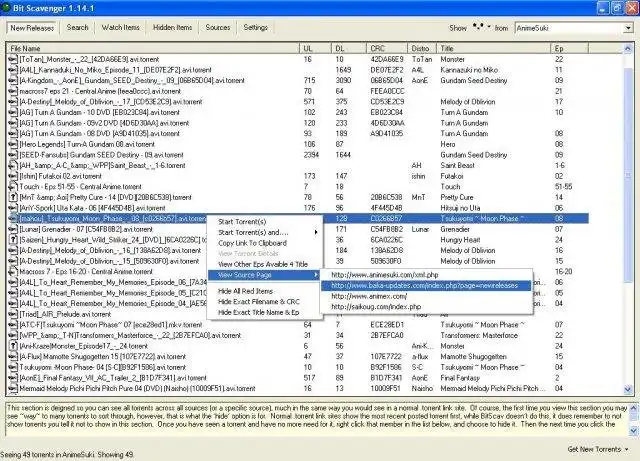This screenshot has height=461, width=640.
Task: Open the animex.com source link
Action: (x=427, y=296)
